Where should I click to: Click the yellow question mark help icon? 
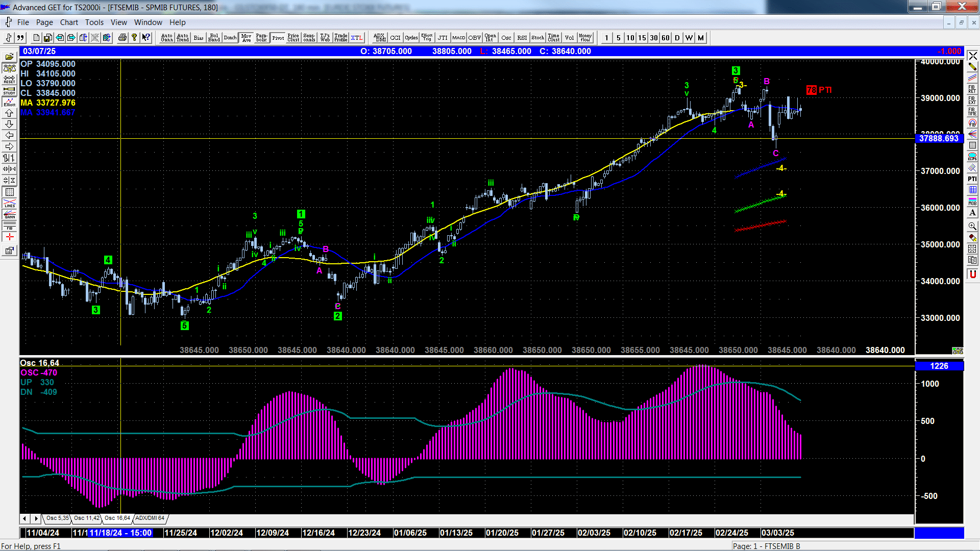coord(134,38)
